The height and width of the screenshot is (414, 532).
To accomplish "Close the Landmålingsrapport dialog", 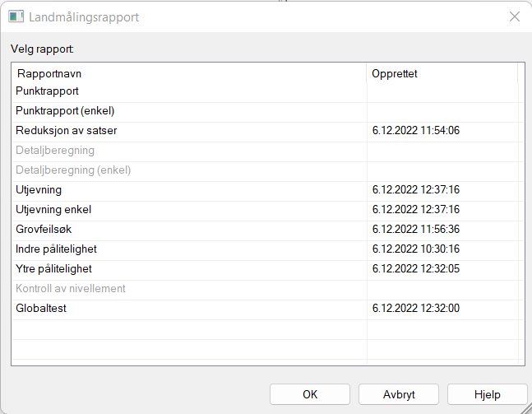I will pyautogui.click(x=514, y=16).
